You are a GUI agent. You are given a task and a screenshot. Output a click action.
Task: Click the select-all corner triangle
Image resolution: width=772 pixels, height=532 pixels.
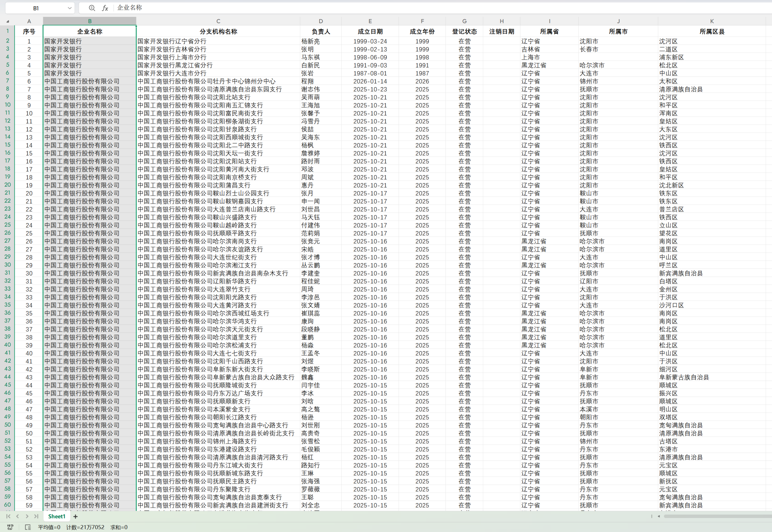(x=7, y=21)
